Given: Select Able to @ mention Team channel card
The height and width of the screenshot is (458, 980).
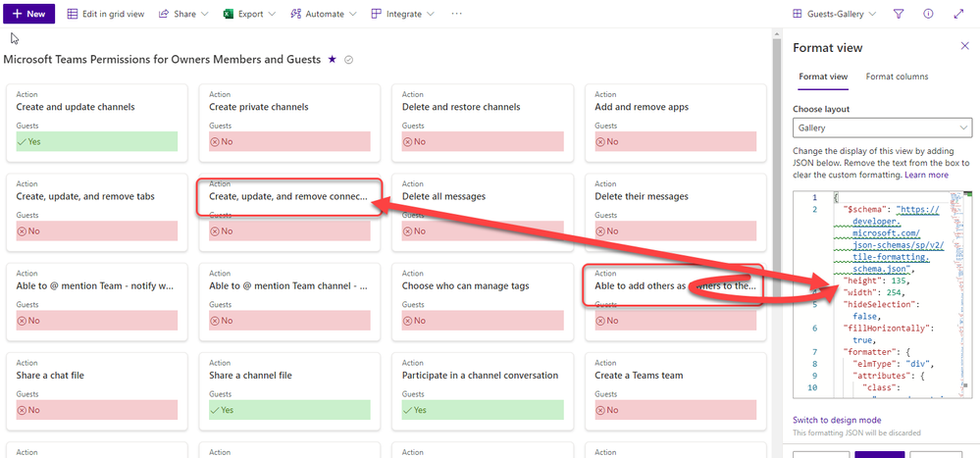Looking at the screenshot, I should tap(289, 302).
